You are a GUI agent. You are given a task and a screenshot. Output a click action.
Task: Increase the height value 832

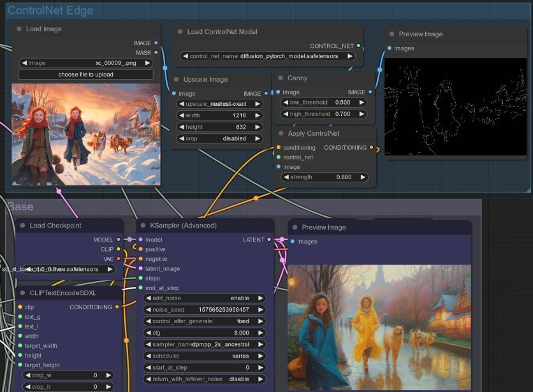click(258, 127)
